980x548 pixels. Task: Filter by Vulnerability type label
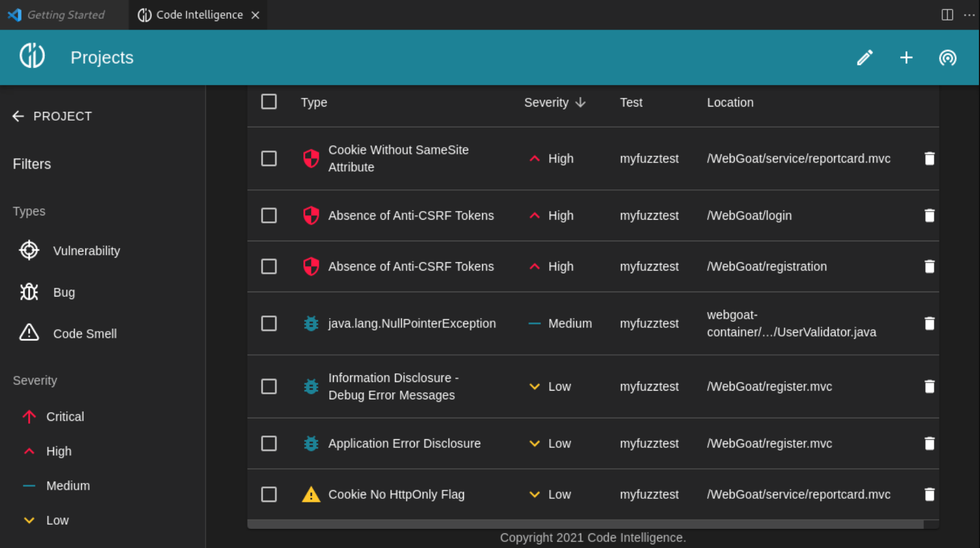86,251
